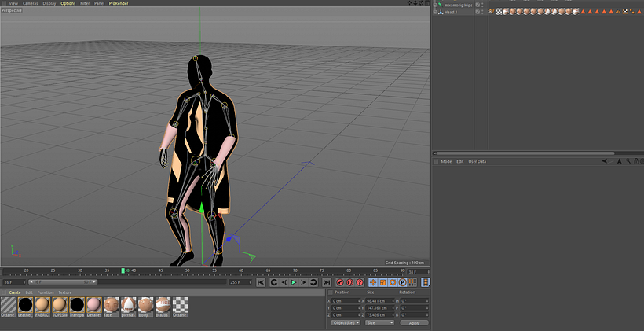Click the Rotation H input field

coord(413,301)
